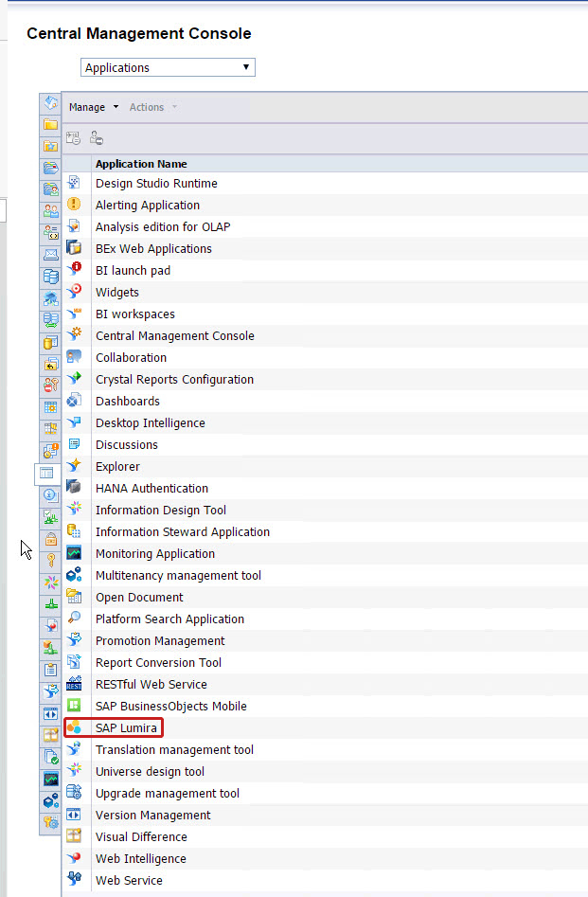Viewport: 588px width, 897px height.
Task: Click the Visual Difference icon
Action: click(74, 837)
